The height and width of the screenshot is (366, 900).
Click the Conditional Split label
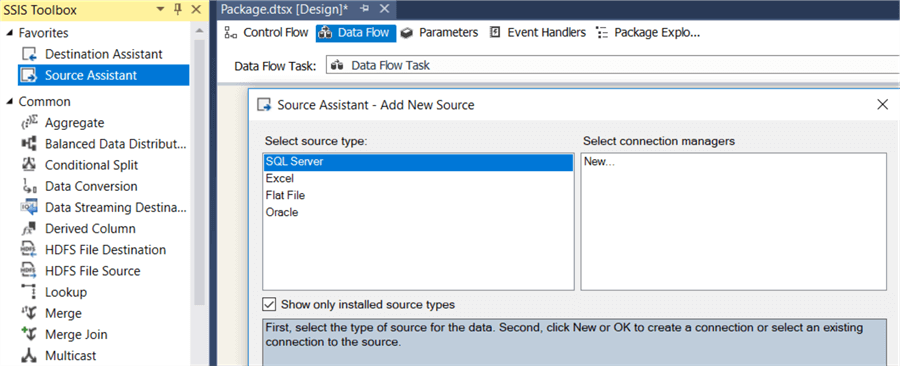(92, 165)
